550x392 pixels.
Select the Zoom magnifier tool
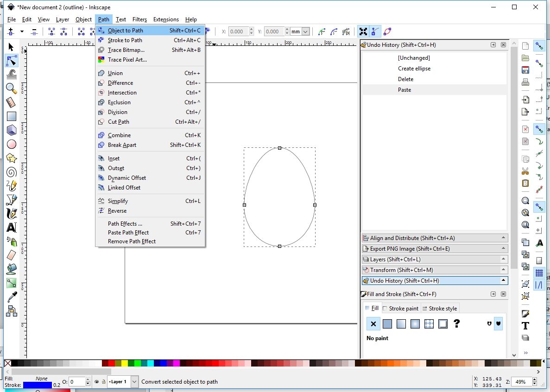point(11,88)
